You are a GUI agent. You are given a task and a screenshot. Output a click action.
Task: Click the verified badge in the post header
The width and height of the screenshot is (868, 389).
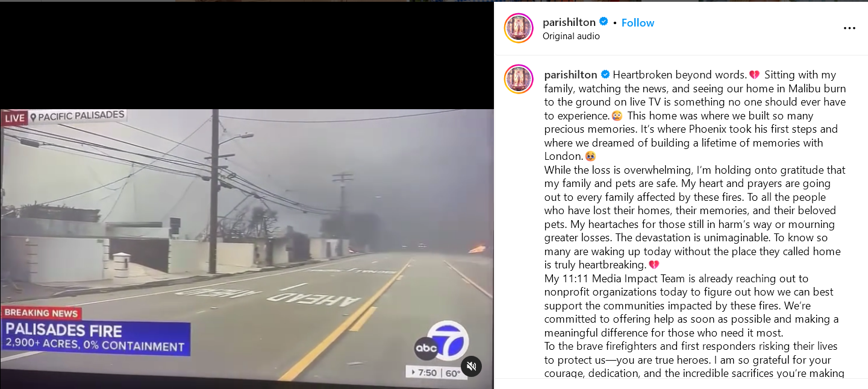pyautogui.click(x=604, y=22)
